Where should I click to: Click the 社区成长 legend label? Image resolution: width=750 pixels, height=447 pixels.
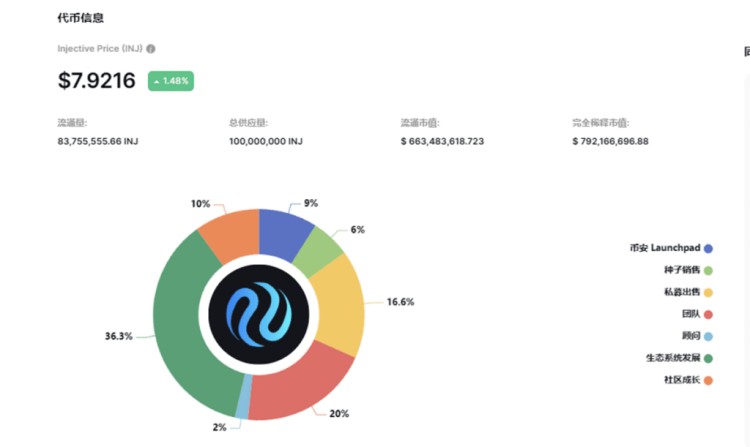coord(682,380)
